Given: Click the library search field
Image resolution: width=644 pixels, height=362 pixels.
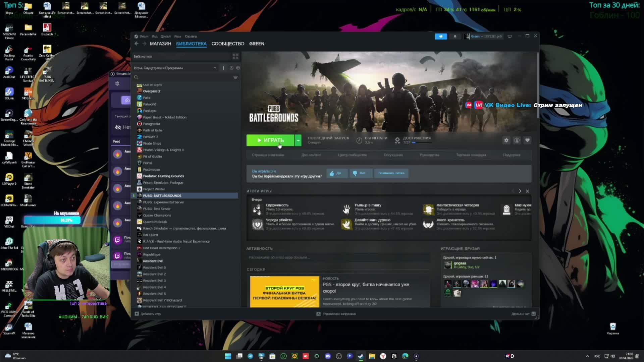Looking at the screenshot, I should (x=184, y=77).
